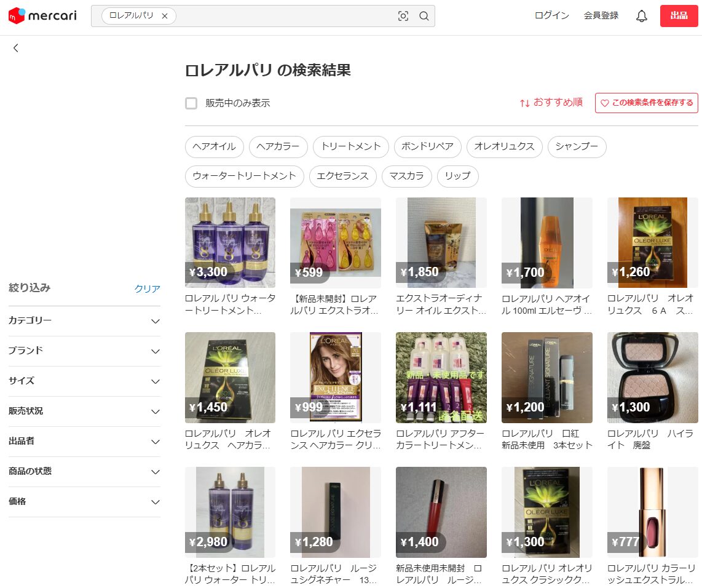Image resolution: width=702 pixels, height=588 pixels.
Task: Open the ¥1,111 after color treatment thumbnail
Action: (x=441, y=378)
